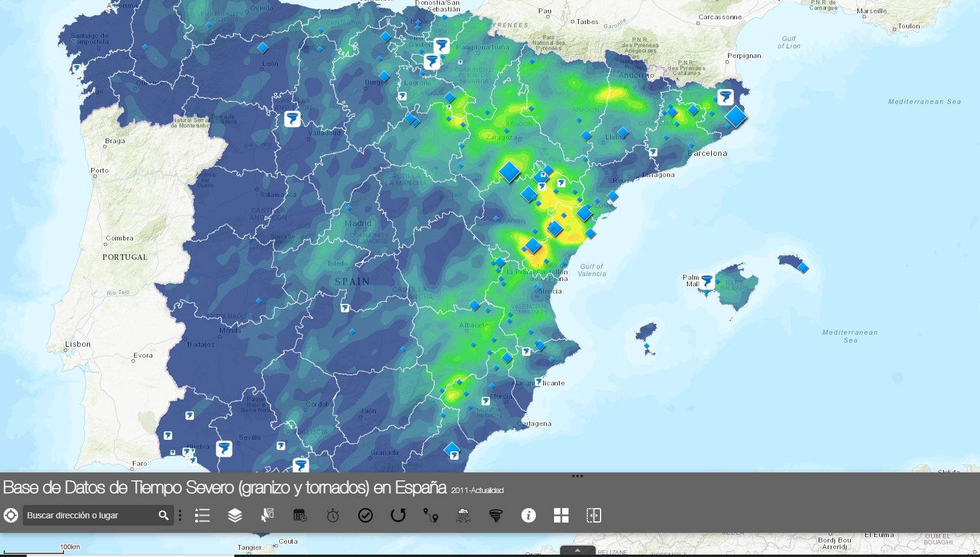Open the basemap gallery grid
The width and height of the screenshot is (980, 557).
click(561, 515)
